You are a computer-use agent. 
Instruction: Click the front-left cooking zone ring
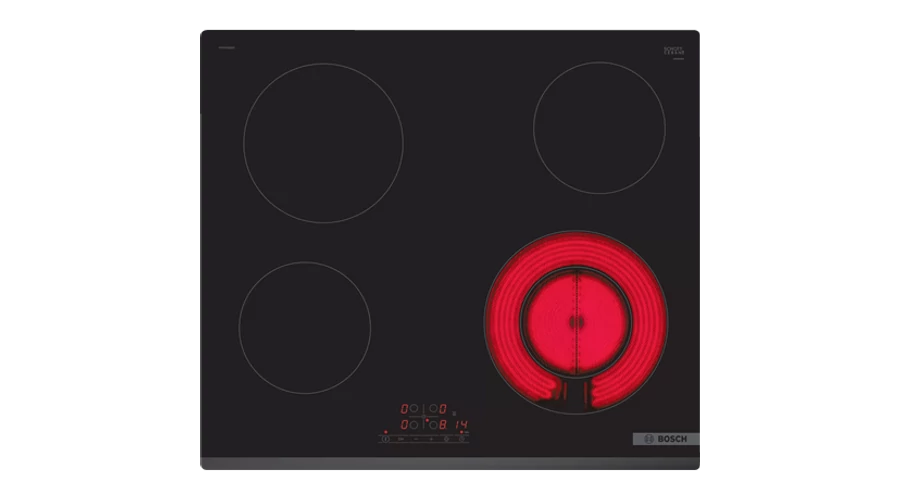[x=305, y=328]
